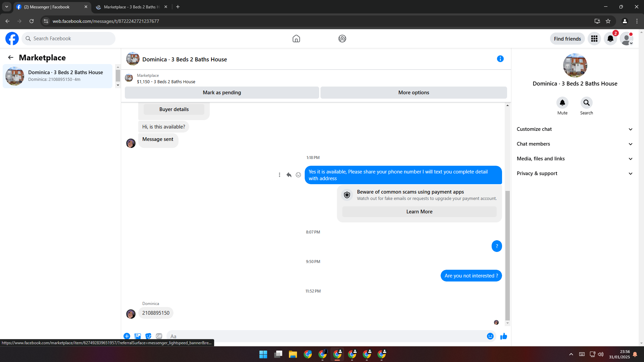Open the Chrome three-dot menu
This screenshot has width=644, height=362.
tap(637, 21)
